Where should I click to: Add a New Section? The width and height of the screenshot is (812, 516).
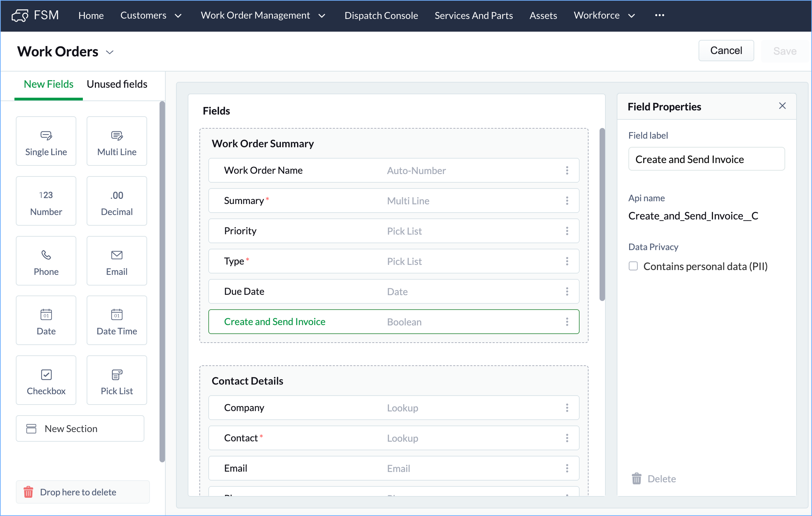click(80, 429)
